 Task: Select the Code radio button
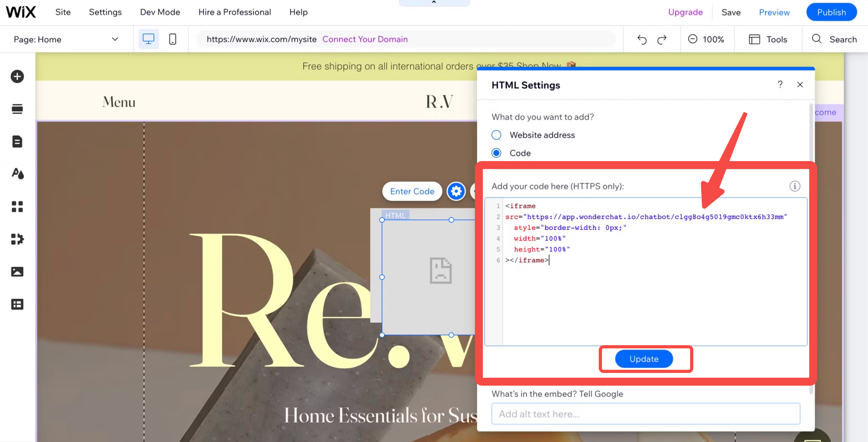pyautogui.click(x=496, y=153)
